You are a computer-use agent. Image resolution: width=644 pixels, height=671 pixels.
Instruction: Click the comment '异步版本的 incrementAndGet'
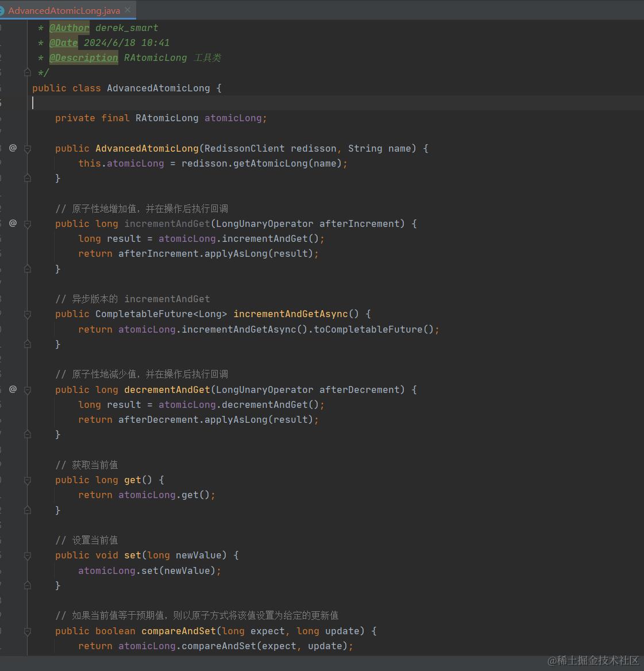(133, 299)
